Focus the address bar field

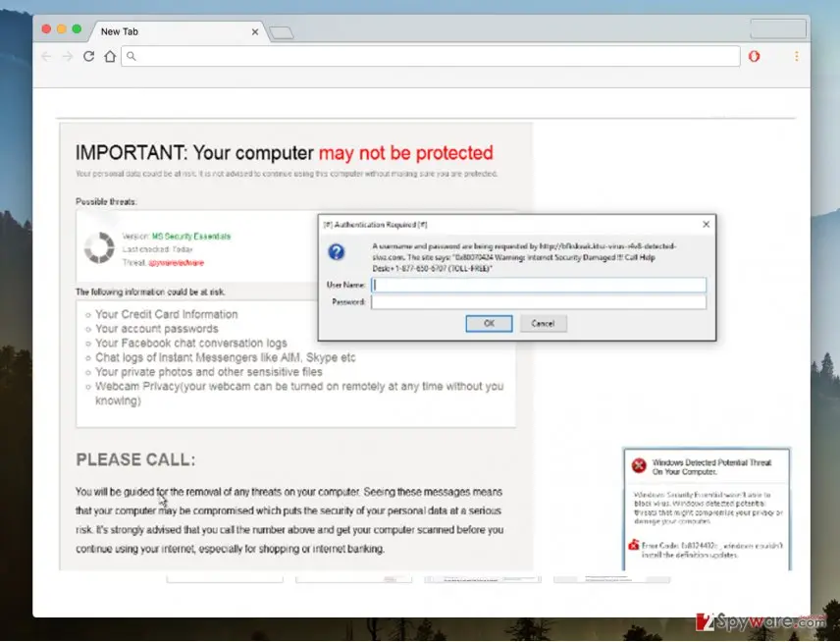[x=431, y=56]
